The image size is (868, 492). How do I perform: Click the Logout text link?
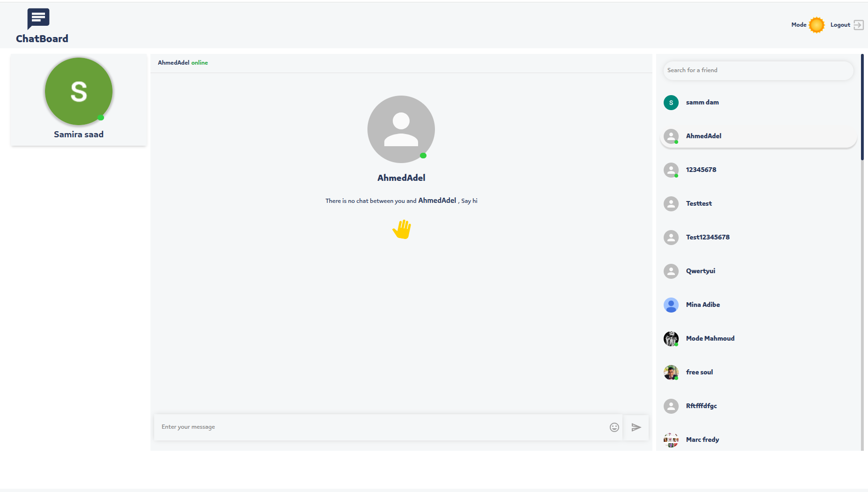pyautogui.click(x=840, y=25)
